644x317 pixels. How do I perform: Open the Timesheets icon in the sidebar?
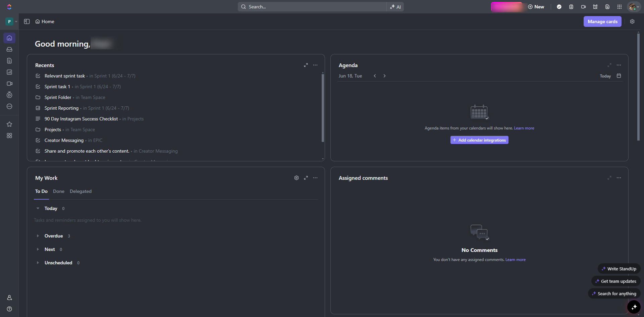[x=9, y=95]
